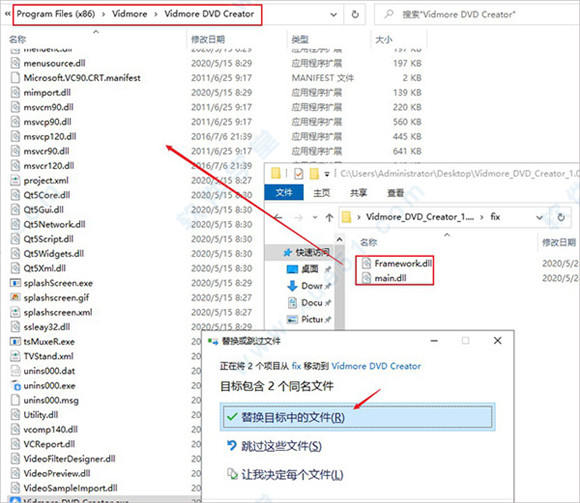
Task: Close the replace or skip files dialog
Action: [x=498, y=341]
